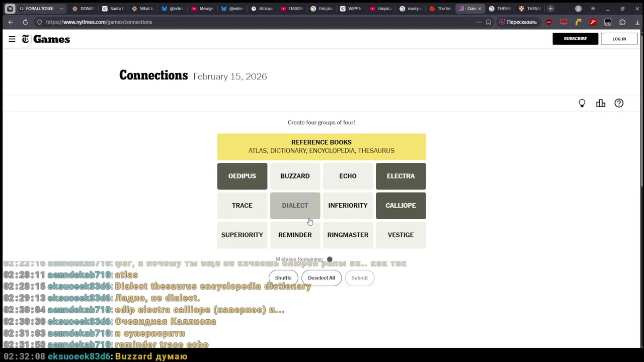Open the browser main menu lines icon
The image size is (644, 362).
[x=593, y=9]
